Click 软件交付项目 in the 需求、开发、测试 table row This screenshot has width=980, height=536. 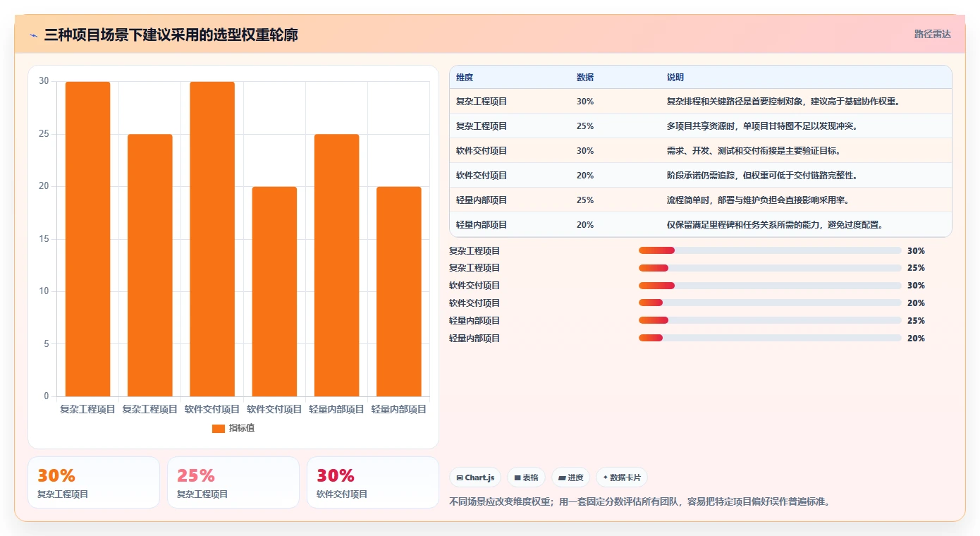482,151
